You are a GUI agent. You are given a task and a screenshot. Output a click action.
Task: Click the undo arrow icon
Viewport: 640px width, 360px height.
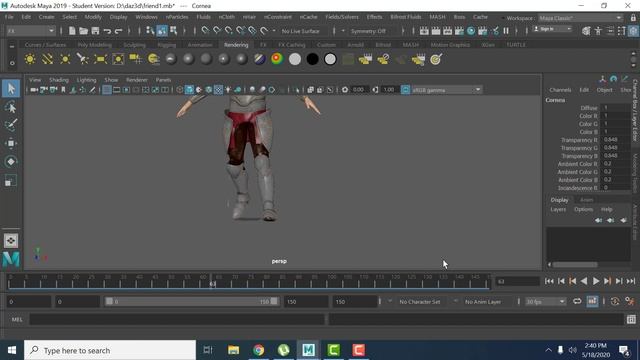(107, 31)
